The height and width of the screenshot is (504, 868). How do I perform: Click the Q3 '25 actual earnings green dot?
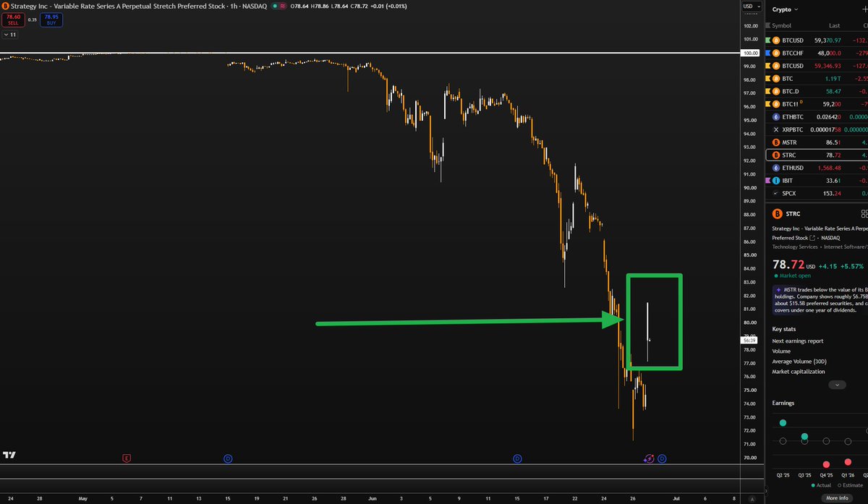pyautogui.click(x=804, y=437)
